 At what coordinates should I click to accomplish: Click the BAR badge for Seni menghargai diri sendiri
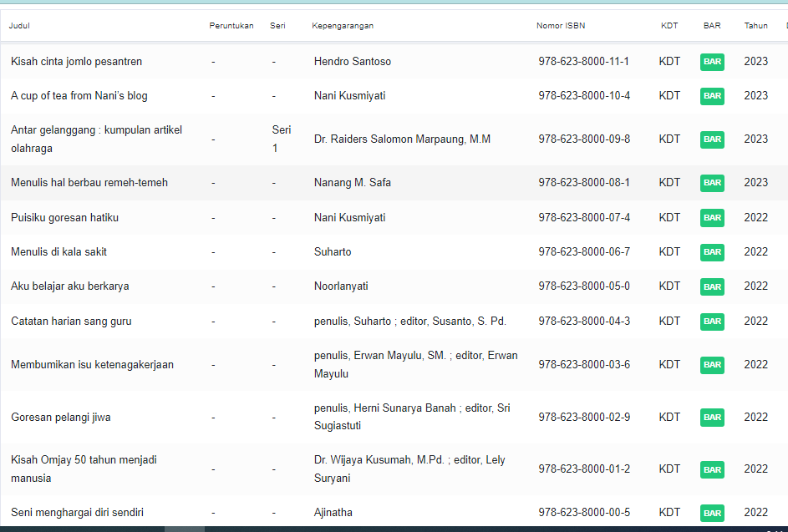click(712, 513)
